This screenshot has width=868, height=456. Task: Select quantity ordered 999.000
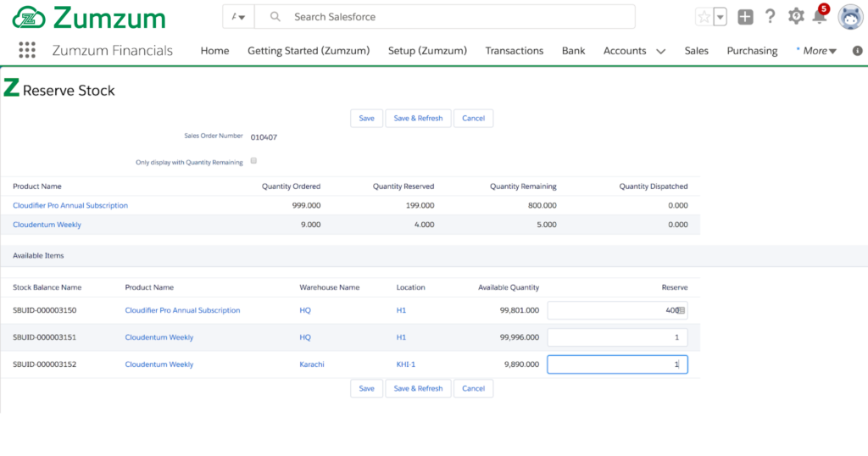[x=306, y=205]
